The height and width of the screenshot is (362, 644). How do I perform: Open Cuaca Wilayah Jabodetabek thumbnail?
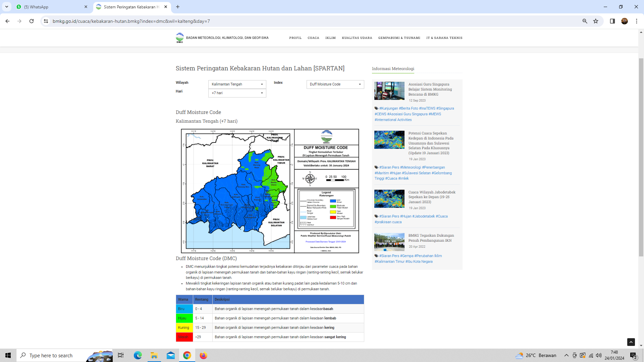click(x=389, y=198)
